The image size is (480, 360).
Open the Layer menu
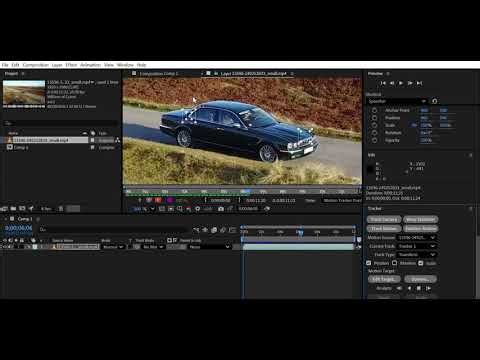57,65
